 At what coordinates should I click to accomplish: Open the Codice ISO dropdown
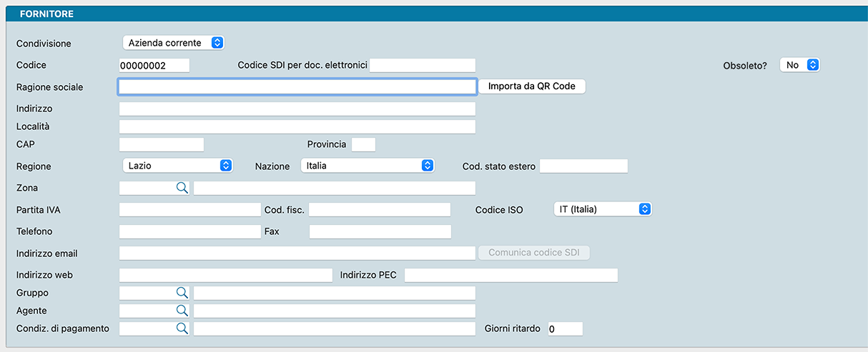pyautogui.click(x=602, y=209)
